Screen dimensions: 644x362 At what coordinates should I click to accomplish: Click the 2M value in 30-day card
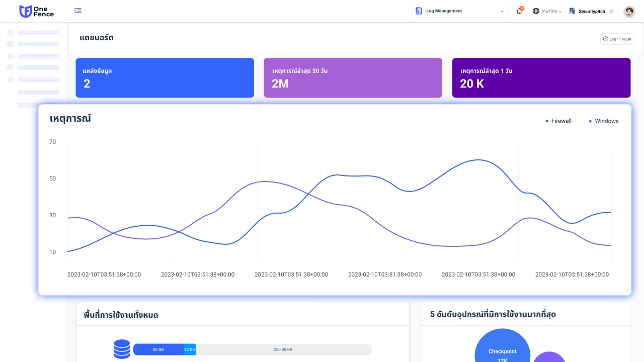(x=280, y=83)
